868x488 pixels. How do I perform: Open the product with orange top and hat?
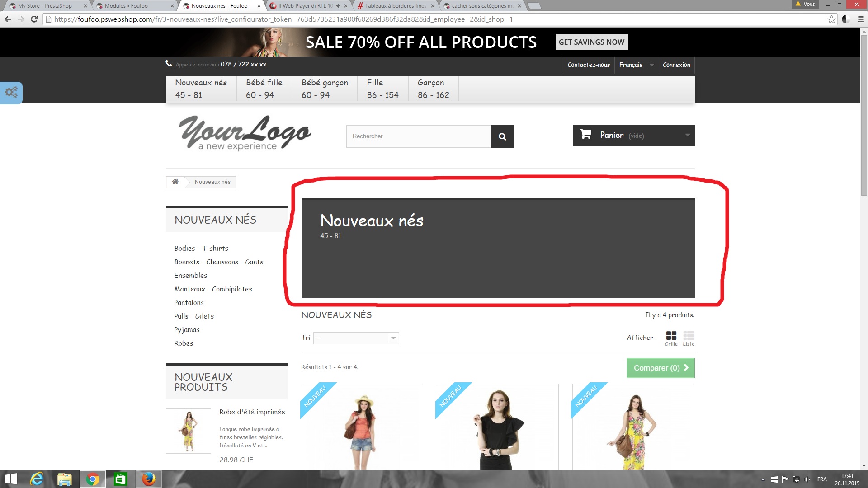pos(362,427)
